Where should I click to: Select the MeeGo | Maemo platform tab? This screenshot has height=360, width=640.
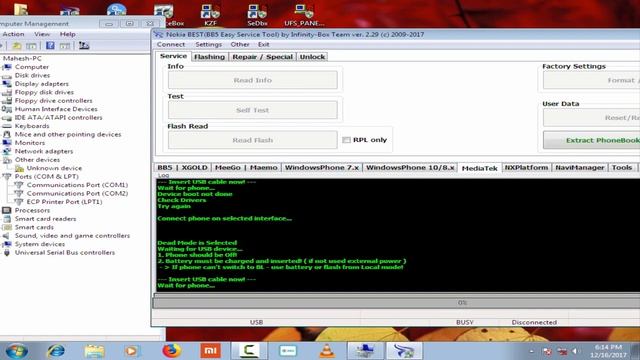click(246, 167)
